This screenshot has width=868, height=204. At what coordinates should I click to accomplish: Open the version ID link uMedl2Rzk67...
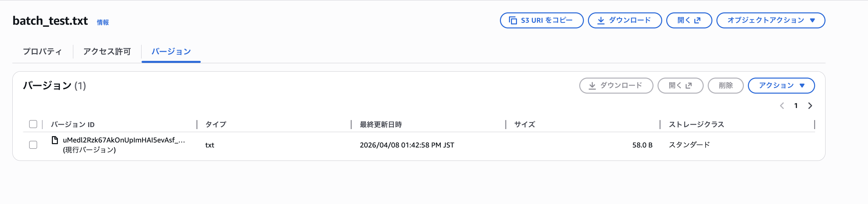pyautogui.click(x=124, y=140)
